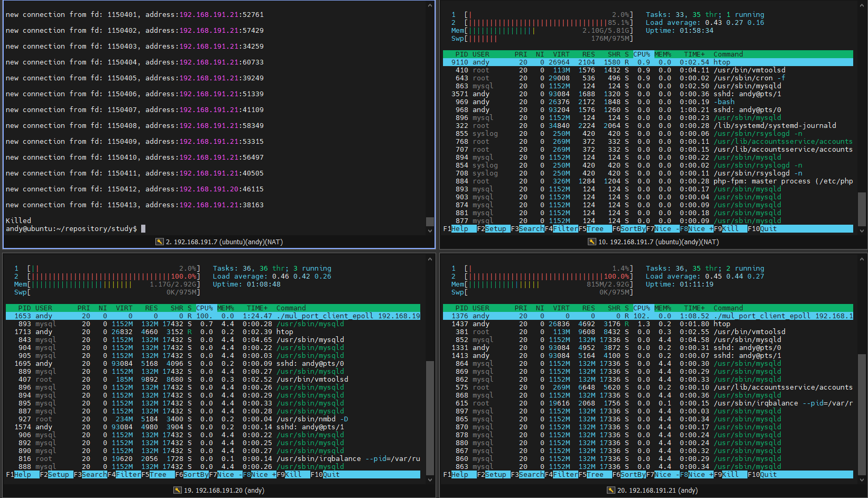Viewport: 868px width, 498px height.
Task: Open F6 SortBy in session 20 htop
Action: pos(629,475)
